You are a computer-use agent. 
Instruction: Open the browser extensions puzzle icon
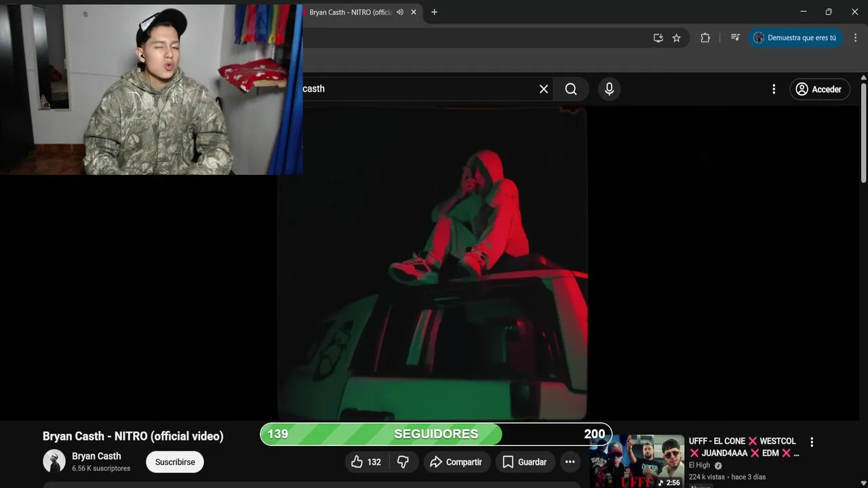[x=705, y=38]
